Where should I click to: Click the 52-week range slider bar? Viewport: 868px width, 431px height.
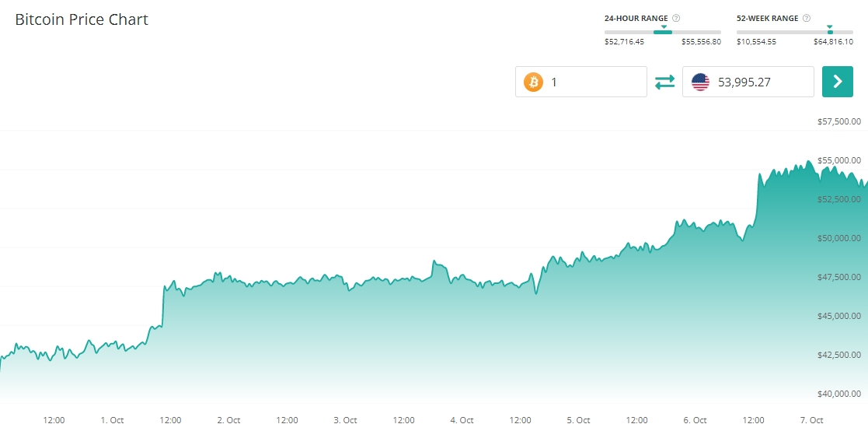tap(794, 32)
